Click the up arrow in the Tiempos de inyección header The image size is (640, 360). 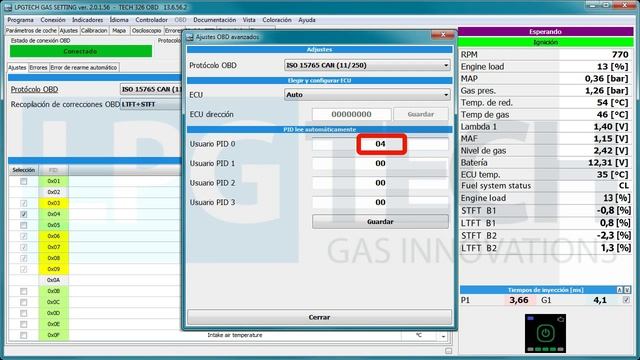[620, 290]
